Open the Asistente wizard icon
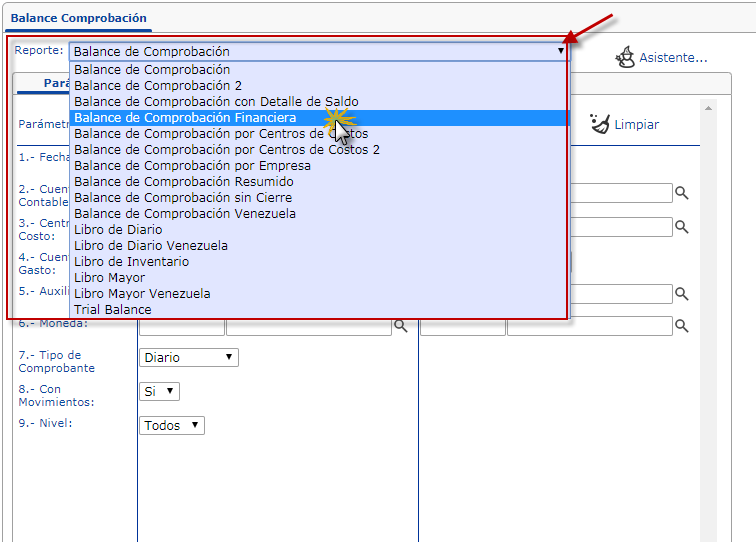The width and height of the screenshot is (756, 542). point(625,57)
